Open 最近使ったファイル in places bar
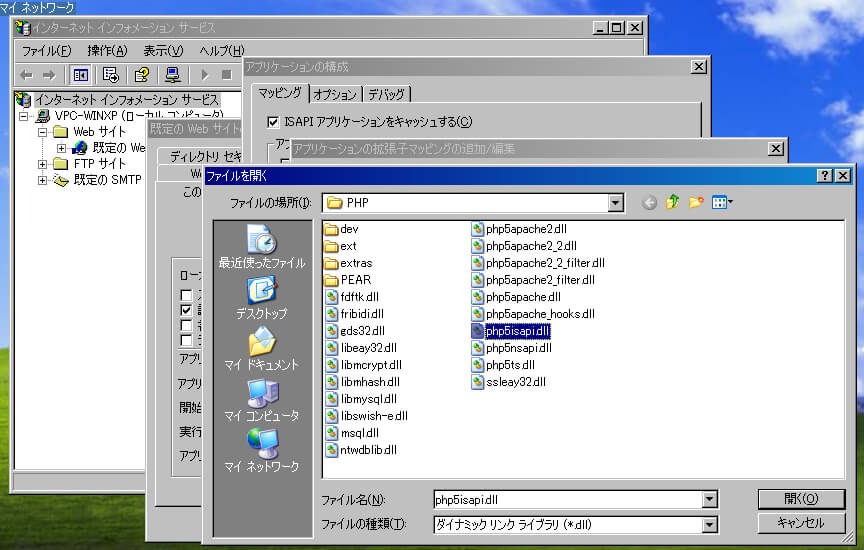This screenshot has width=864, height=550. click(x=261, y=246)
